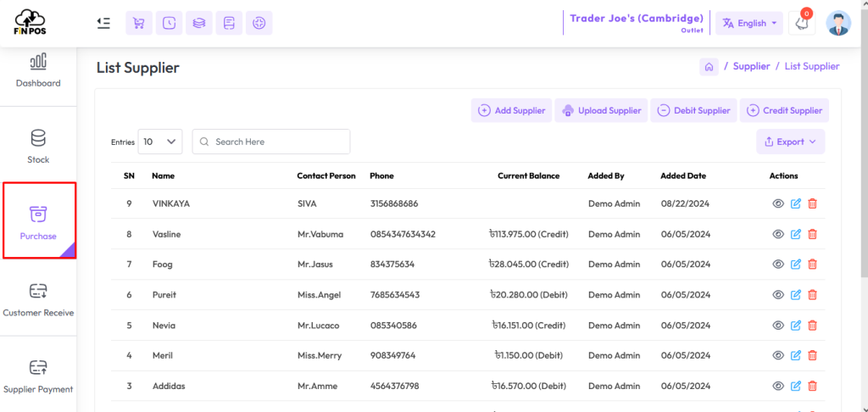This screenshot has height=412, width=868.
Task: Expand the Export dropdown
Action: [791, 142]
